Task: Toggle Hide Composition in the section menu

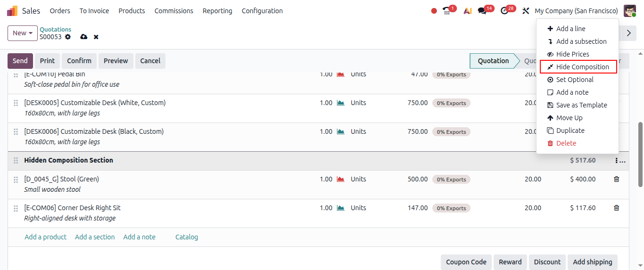Action: pyautogui.click(x=578, y=67)
